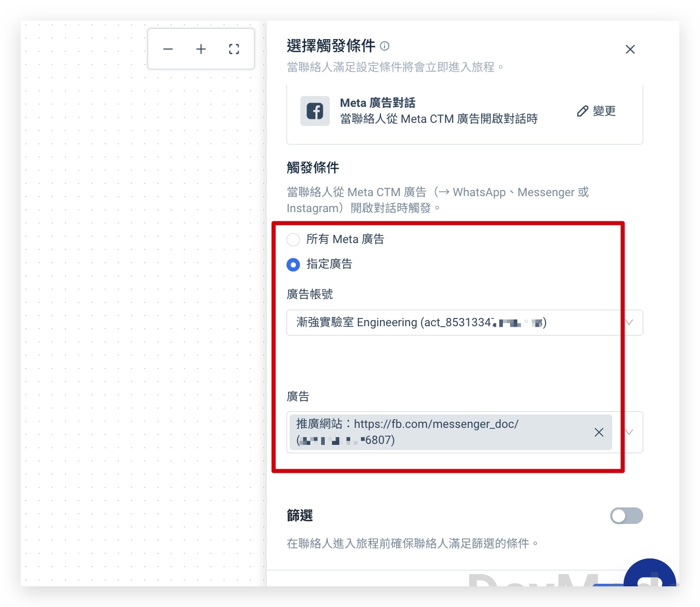Zoom in the canvas with plus icon
The width and height of the screenshot is (700, 607).
click(201, 49)
